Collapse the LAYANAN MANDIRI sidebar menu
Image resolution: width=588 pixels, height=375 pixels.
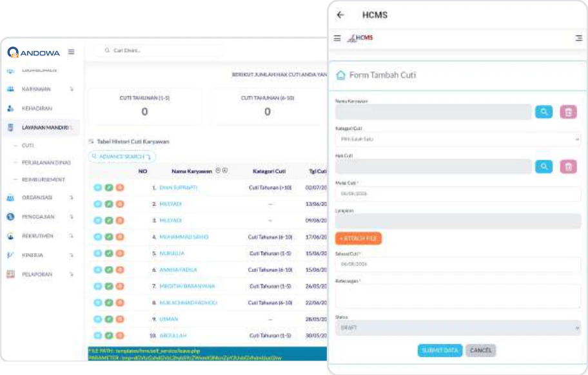coord(41,128)
